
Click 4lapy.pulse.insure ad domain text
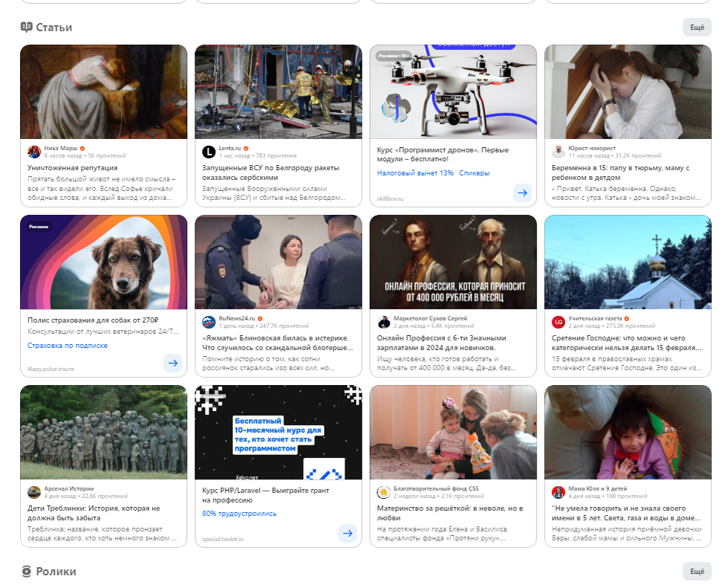51,369
